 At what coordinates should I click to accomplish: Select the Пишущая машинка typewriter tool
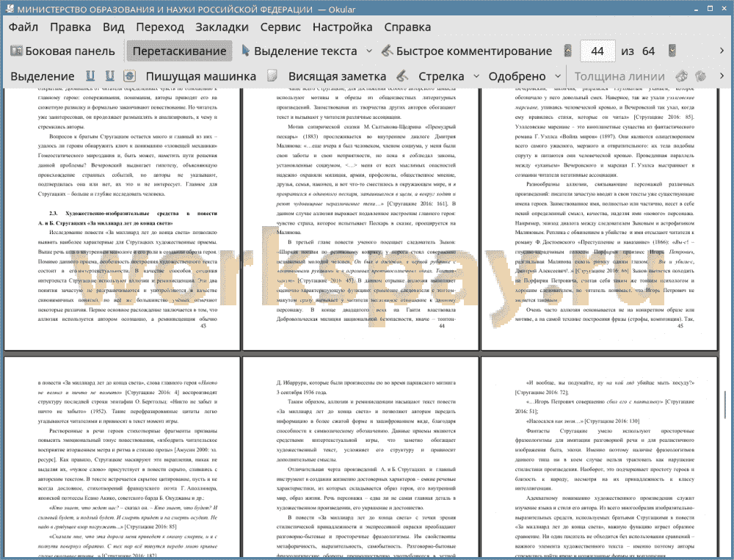click(201, 76)
